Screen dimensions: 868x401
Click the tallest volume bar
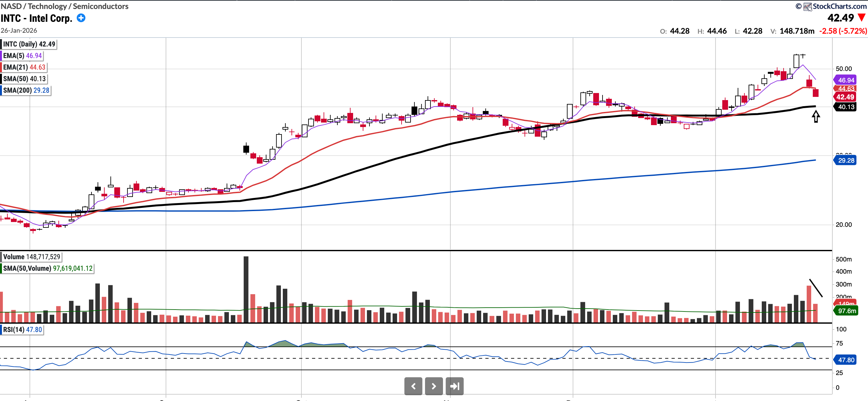[x=246, y=290]
